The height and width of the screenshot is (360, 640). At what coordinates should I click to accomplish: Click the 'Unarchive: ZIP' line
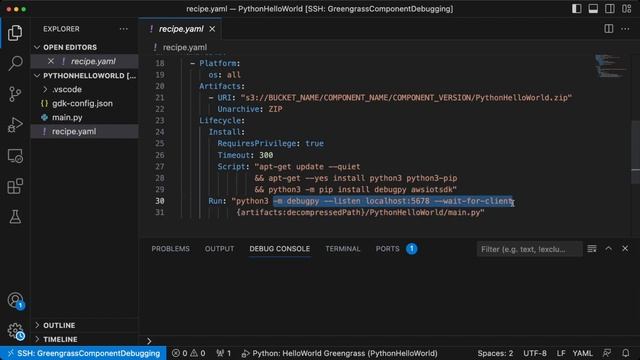249,109
